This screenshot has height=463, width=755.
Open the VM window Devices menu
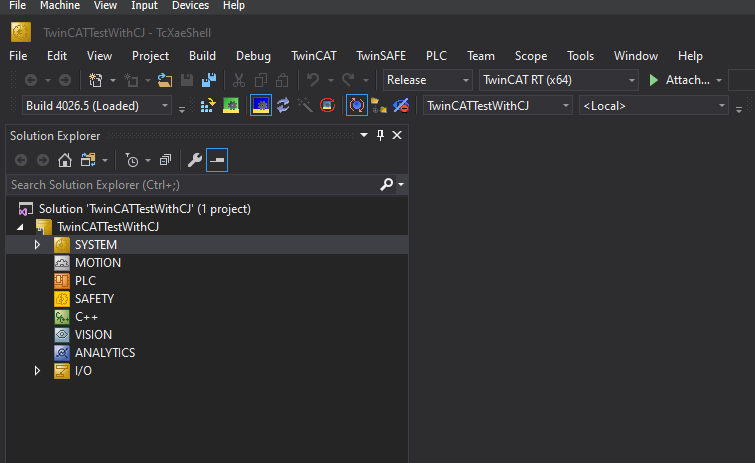pos(190,5)
